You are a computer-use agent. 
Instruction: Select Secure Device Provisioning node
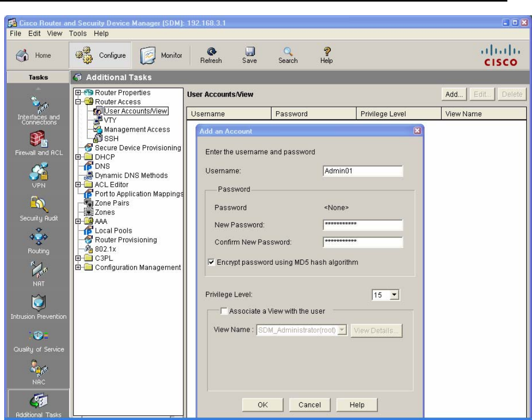coord(138,148)
